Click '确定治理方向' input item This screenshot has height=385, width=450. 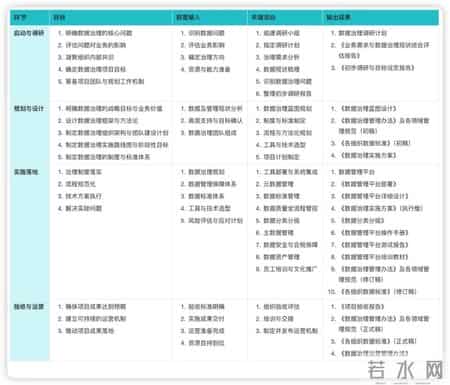pyautogui.click(x=206, y=57)
